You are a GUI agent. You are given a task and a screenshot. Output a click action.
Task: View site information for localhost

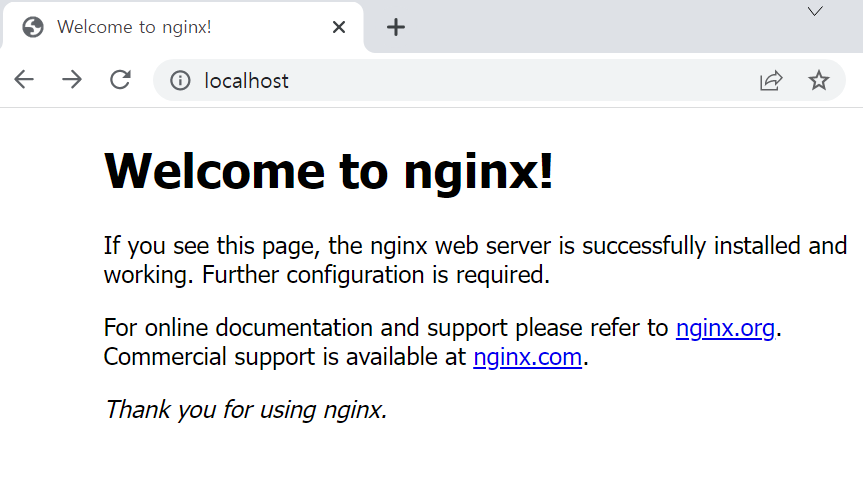tap(180, 80)
